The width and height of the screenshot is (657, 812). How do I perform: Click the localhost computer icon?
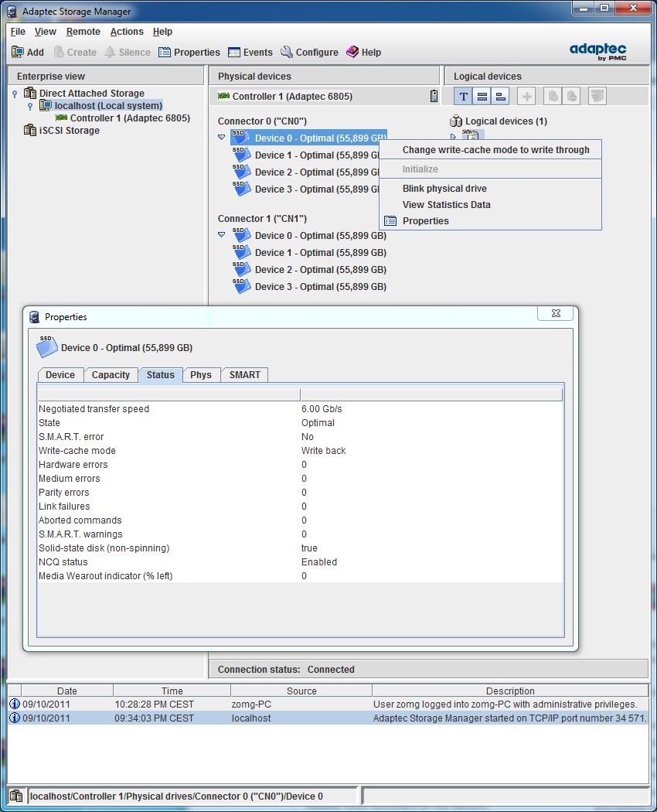(46, 106)
